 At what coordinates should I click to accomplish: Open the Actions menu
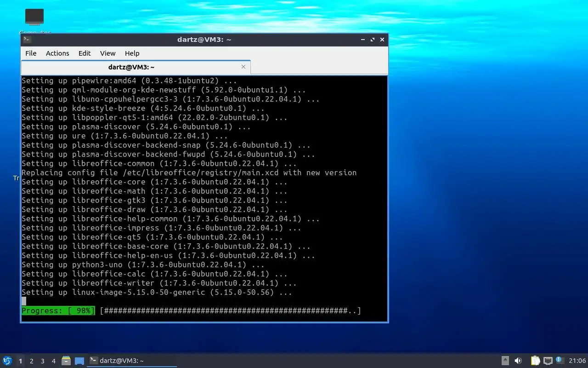coord(57,53)
